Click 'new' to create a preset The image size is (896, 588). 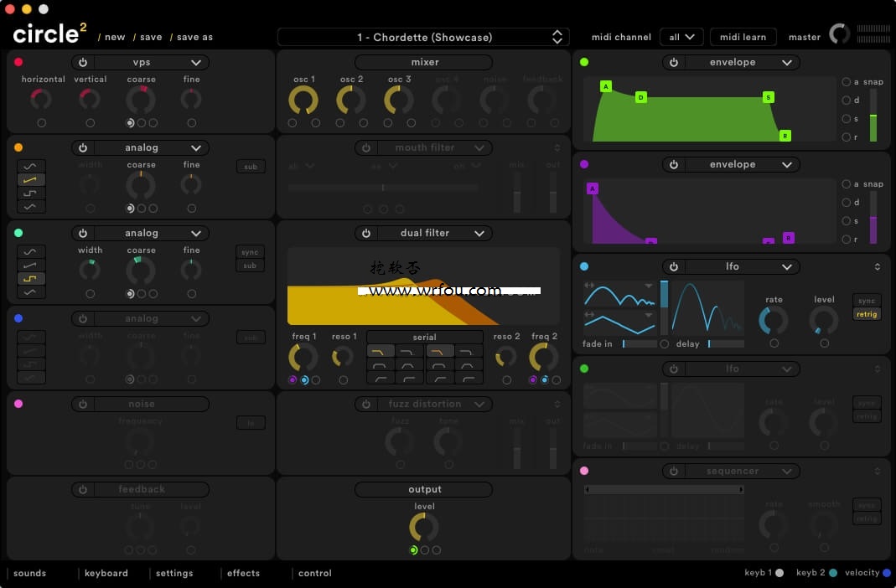tap(115, 37)
